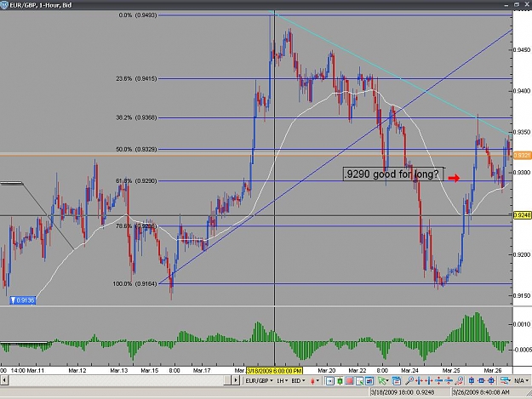Click the 0.0010 indicator axis value

click(522, 324)
